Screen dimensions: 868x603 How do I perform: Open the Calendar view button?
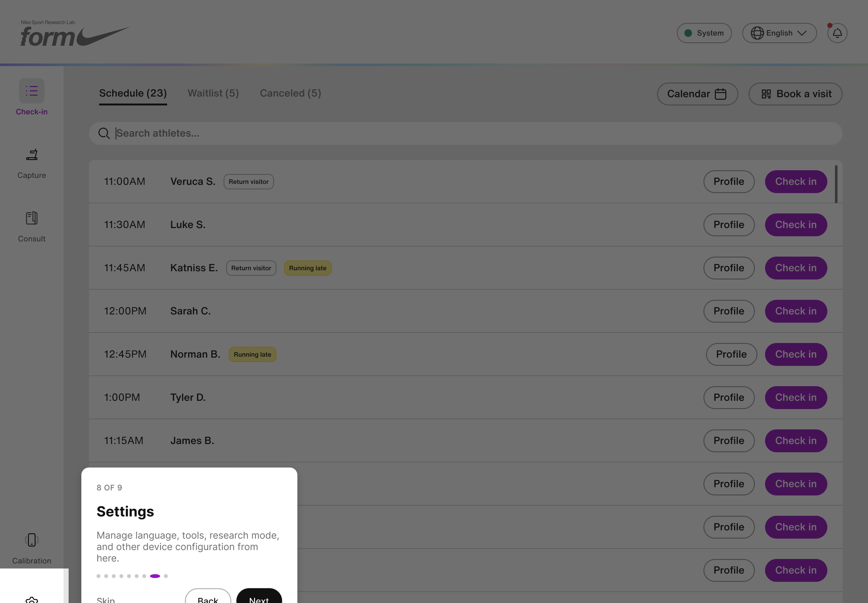[x=697, y=94]
